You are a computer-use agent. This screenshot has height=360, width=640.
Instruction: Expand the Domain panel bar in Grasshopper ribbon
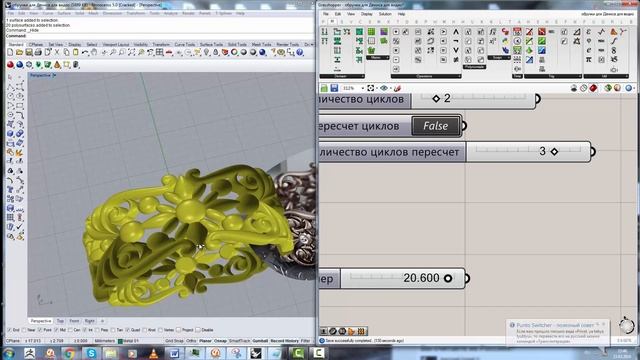coord(342,76)
